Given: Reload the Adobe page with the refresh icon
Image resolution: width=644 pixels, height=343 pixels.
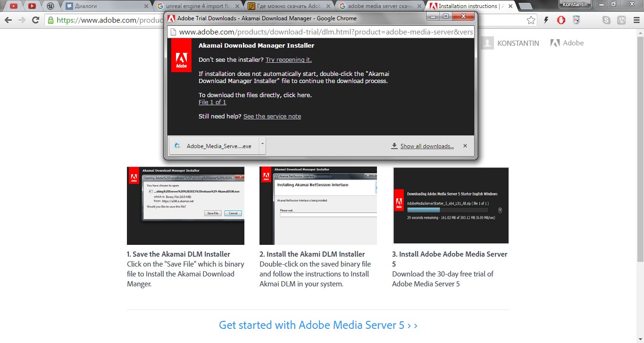Looking at the screenshot, I should click(x=35, y=20).
